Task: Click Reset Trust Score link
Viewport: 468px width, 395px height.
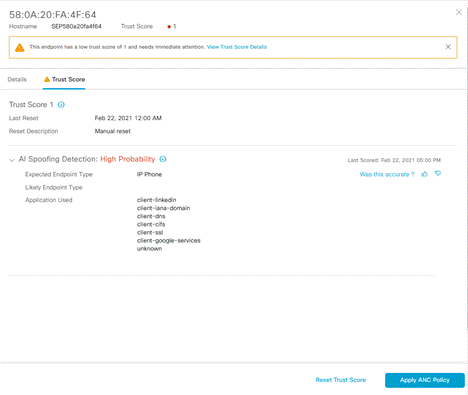Action: (x=341, y=380)
